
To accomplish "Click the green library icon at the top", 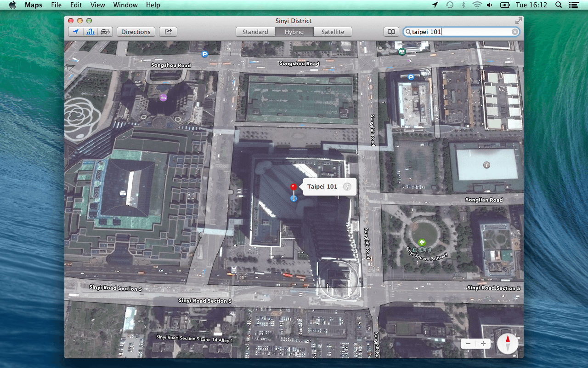I will tap(402, 52).
